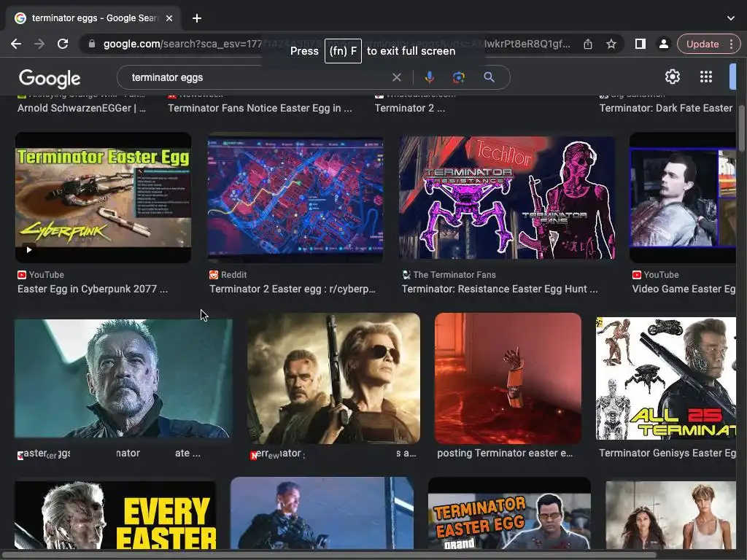747x560 pixels.
Task: Click the play icon on Cyberpunk thumbnail
Action: click(x=29, y=249)
